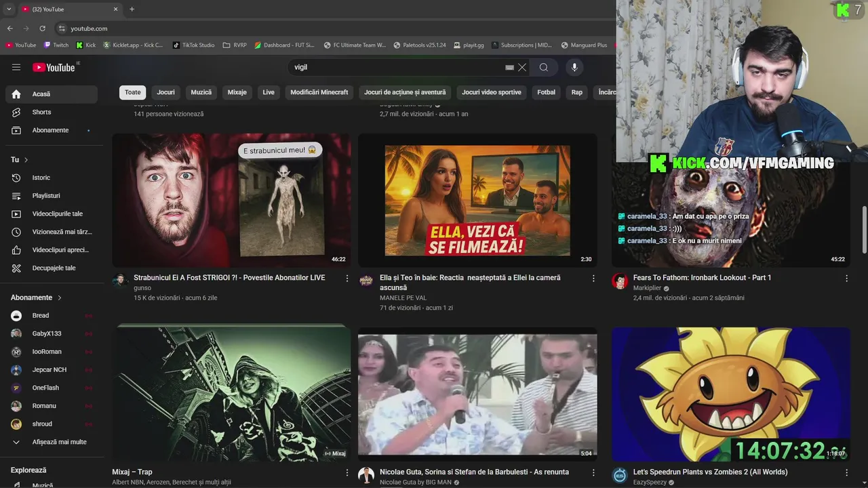Select the Muzică filter chip

coord(201,92)
